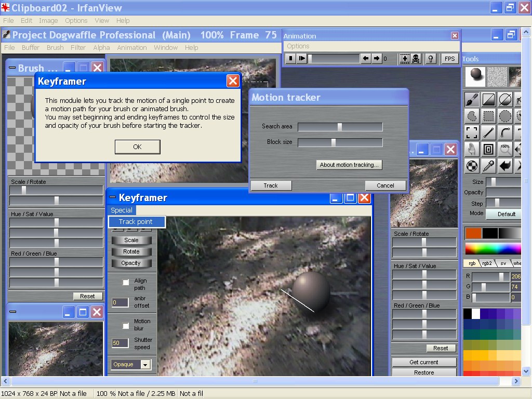Open the Filter menu in Dogwaffle
532x399 pixels.
78,47
